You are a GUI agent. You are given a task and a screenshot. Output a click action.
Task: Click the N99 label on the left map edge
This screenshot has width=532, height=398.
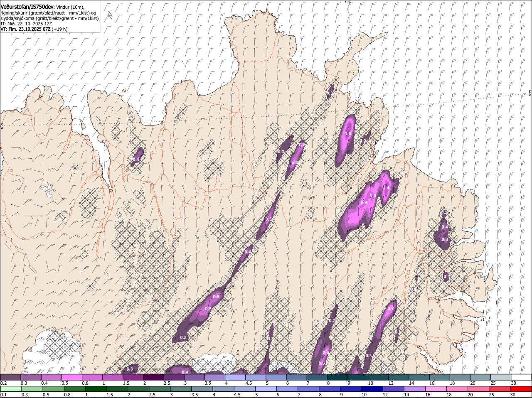coord(2,125)
